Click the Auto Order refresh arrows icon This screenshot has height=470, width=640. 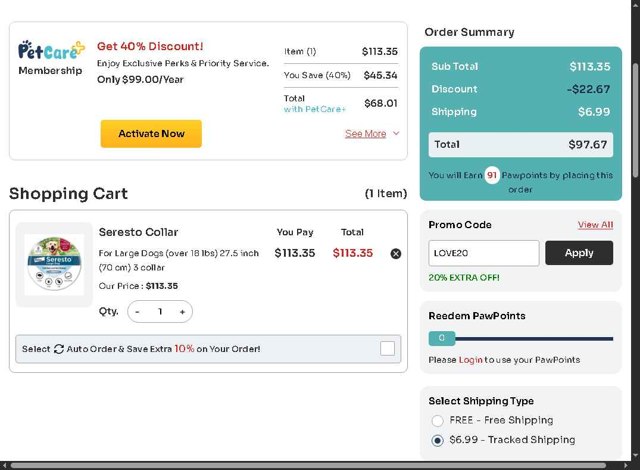click(x=59, y=349)
